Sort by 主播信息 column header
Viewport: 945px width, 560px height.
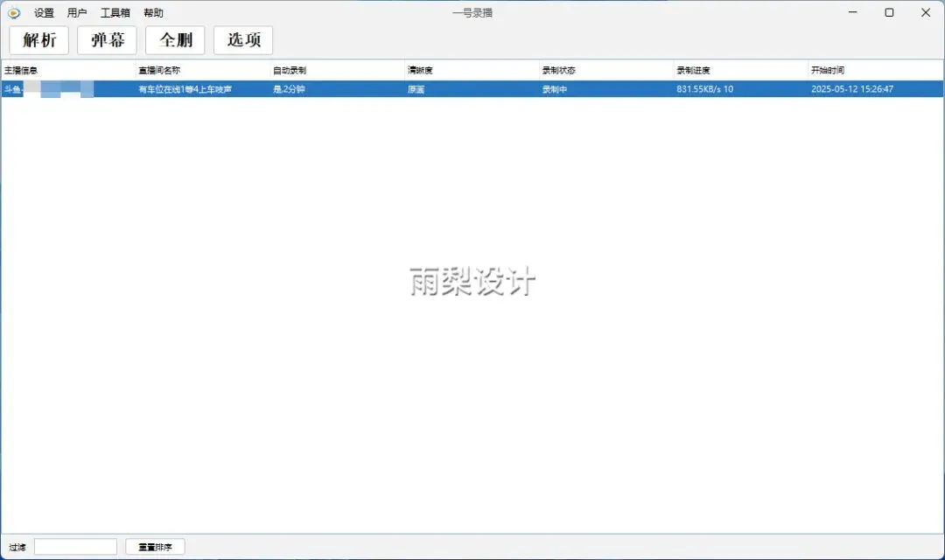click(x=69, y=71)
